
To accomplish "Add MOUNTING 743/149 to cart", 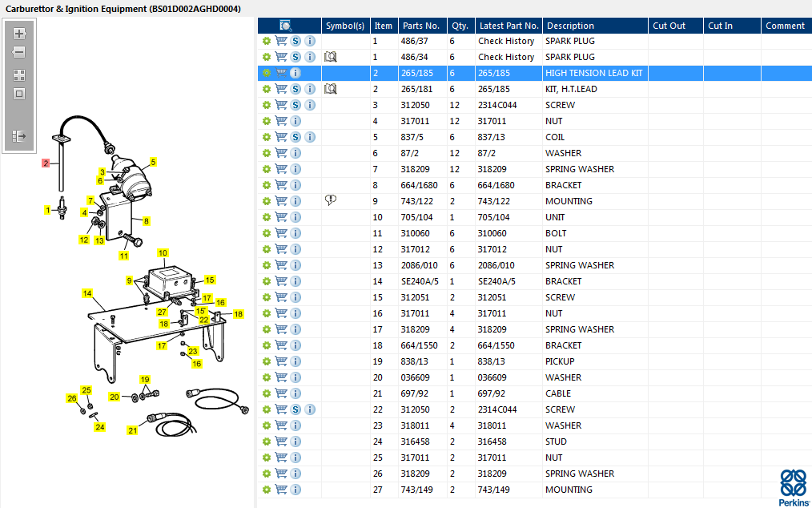I will pyautogui.click(x=281, y=490).
